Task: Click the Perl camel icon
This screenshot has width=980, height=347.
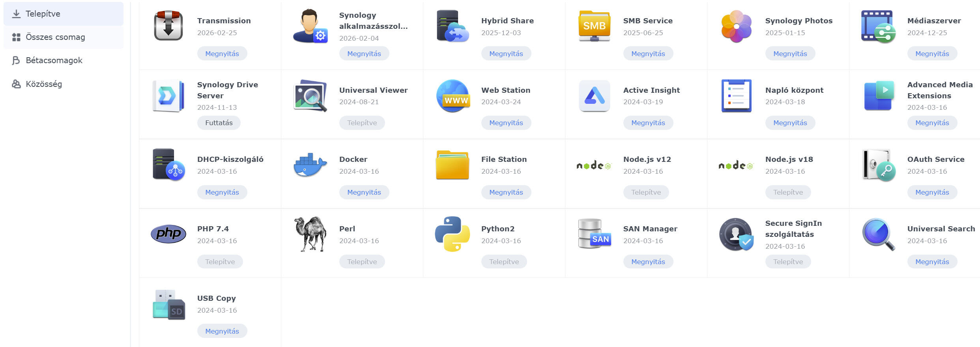Action: coord(310,234)
